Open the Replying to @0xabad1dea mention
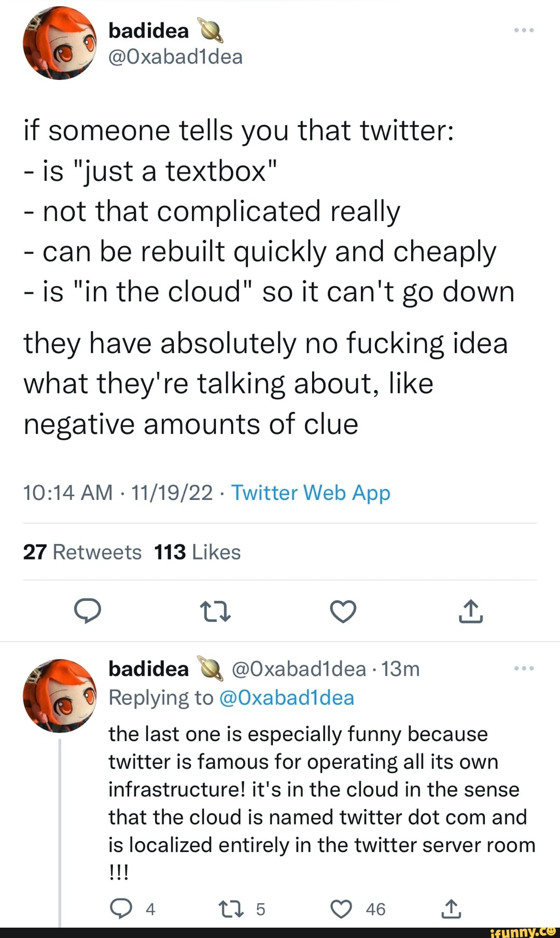Screen dimensions: 560x938 pyautogui.click(x=287, y=698)
